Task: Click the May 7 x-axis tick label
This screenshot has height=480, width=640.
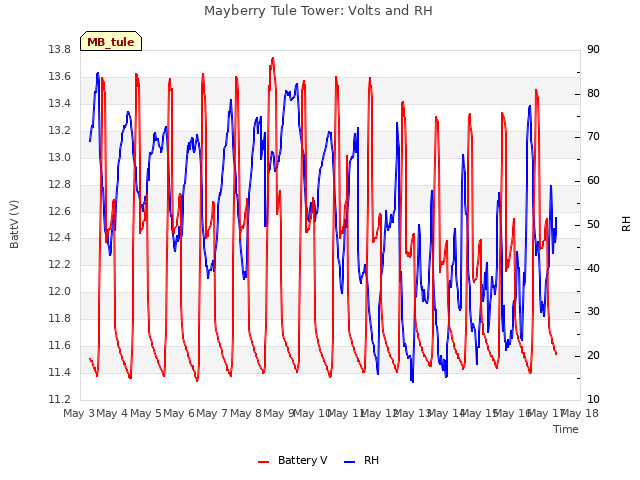Action: [x=212, y=413]
